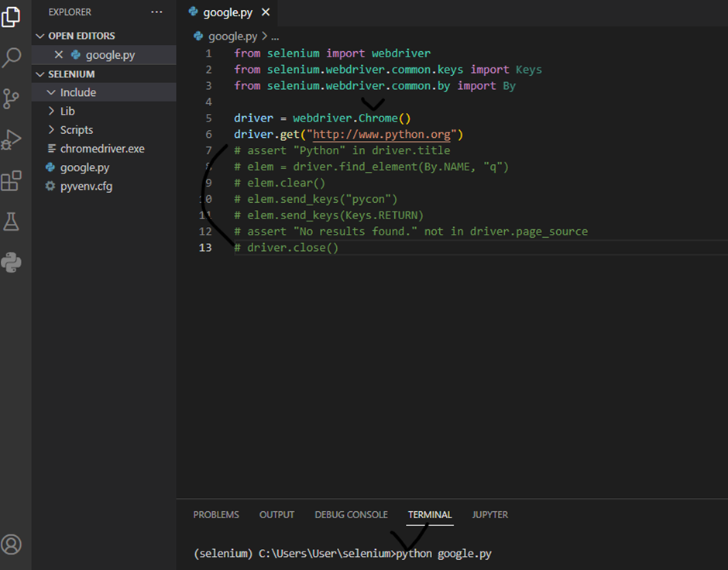Screen dimensions: 728x570
Task: Click the breadcrumb ellipsis after google.py
Action: pyautogui.click(x=275, y=37)
